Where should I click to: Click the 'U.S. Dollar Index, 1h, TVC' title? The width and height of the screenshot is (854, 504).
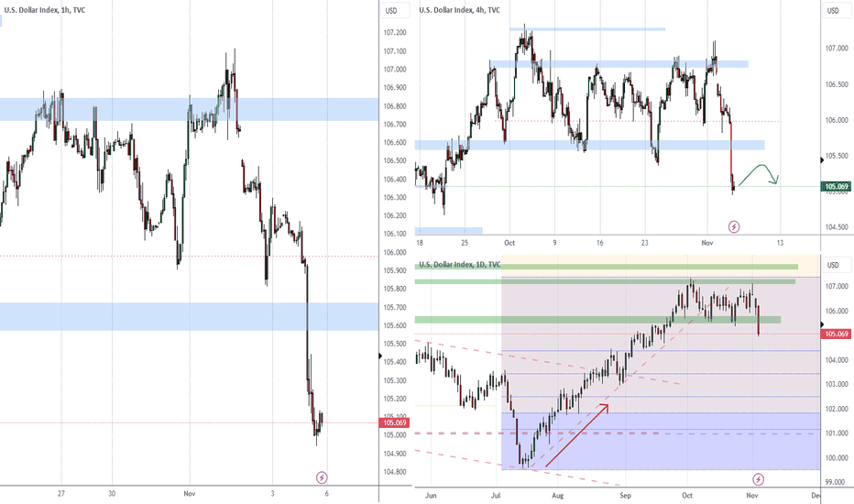[45, 10]
